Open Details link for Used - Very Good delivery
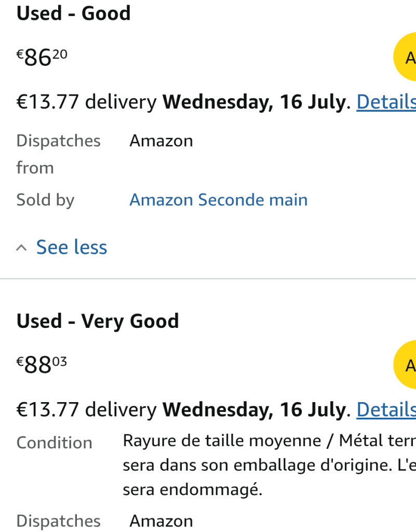 point(386,409)
